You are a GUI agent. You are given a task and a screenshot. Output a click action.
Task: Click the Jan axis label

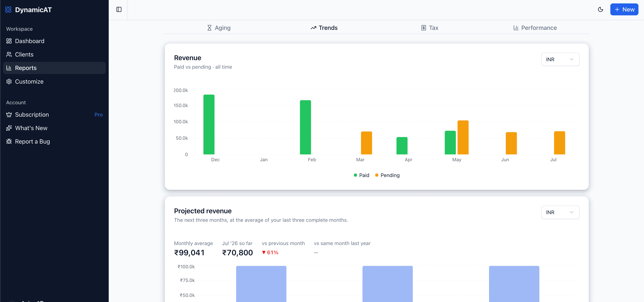tap(263, 160)
